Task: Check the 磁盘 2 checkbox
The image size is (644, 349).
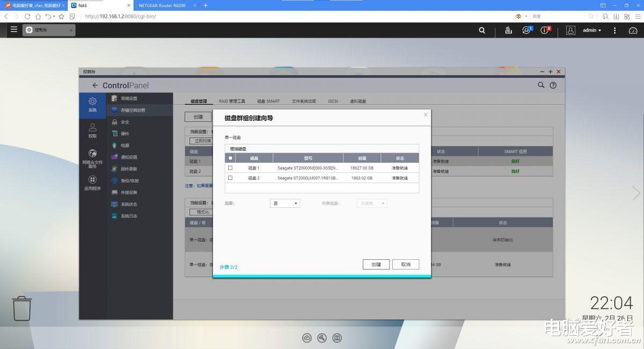Action: 230,178
